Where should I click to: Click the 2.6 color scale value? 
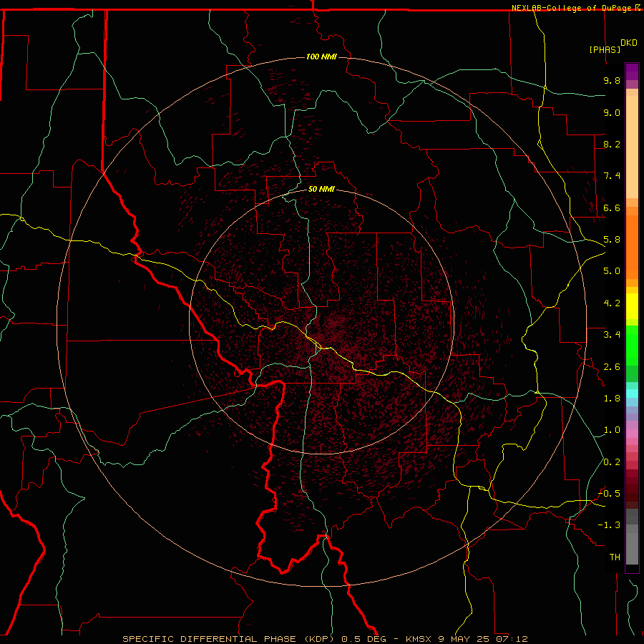(x=612, y=367)
